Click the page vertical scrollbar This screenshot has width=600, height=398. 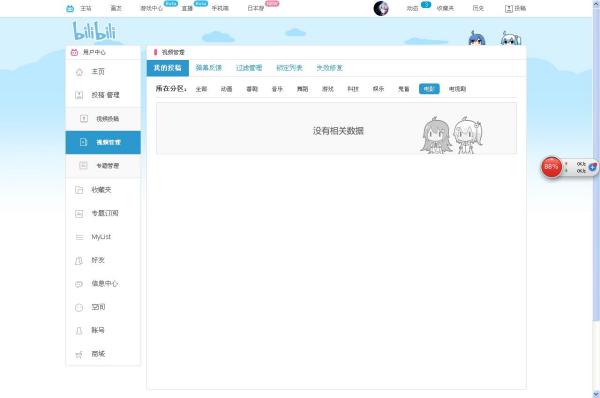[x=596, y=165]
